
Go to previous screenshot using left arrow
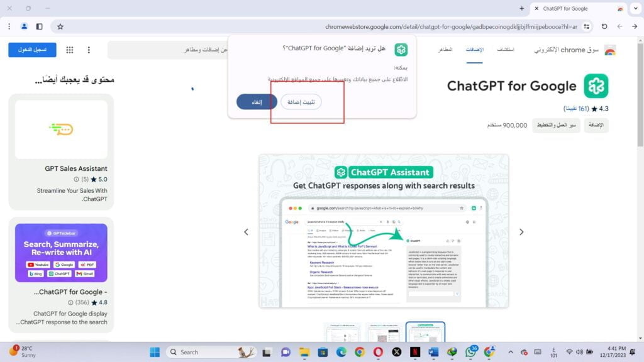(x=247, y=232)
